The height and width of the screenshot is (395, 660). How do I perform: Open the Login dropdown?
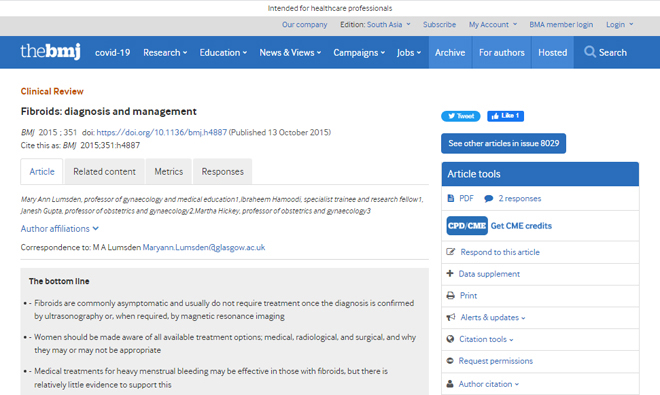[x=620, y=25]
